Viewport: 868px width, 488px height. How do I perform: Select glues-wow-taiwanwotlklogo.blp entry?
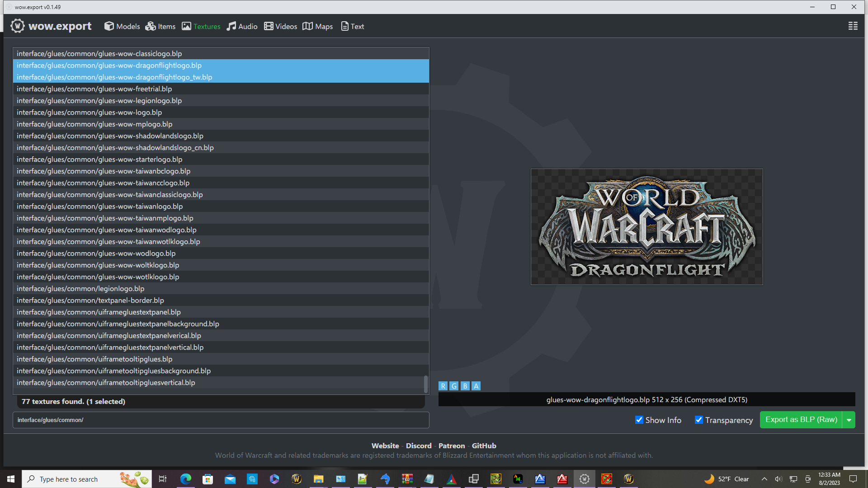(221, 241)
